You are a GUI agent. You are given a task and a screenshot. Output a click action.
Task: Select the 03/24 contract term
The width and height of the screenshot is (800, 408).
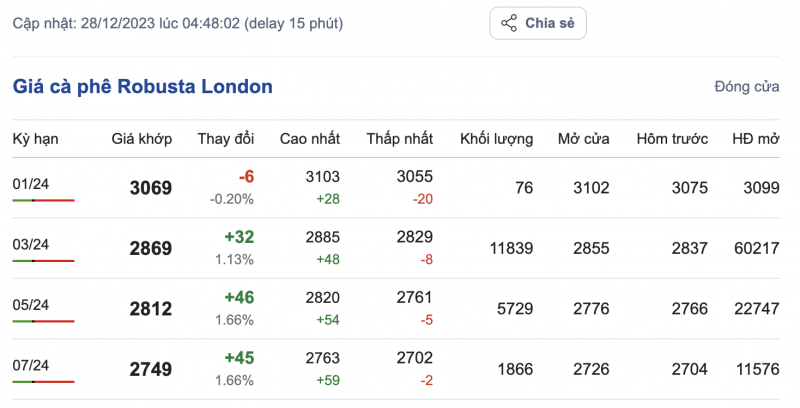[32, 244]
